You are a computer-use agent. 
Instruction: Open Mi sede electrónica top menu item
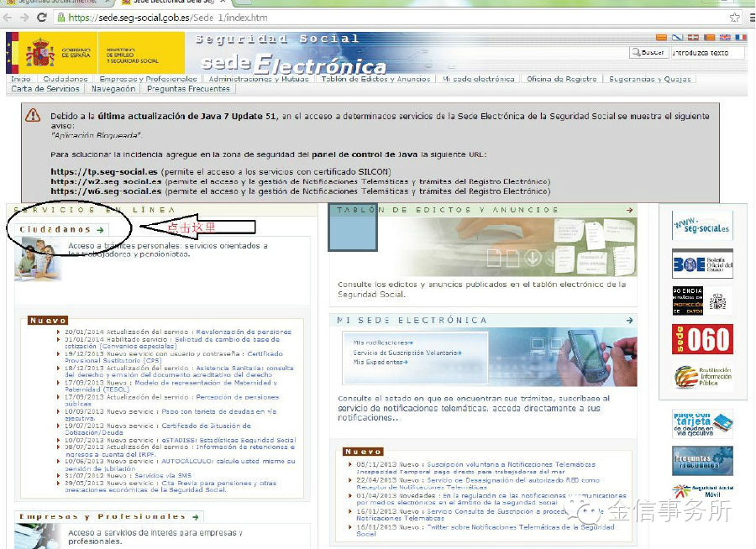[x=478, y=79]
